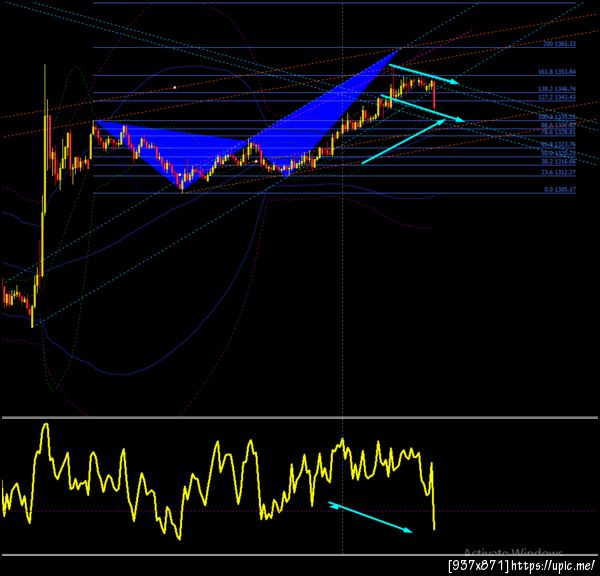Select cyan arrow in the oscillator panel
This screenshot has height=576, width=600.
point(370,517)
